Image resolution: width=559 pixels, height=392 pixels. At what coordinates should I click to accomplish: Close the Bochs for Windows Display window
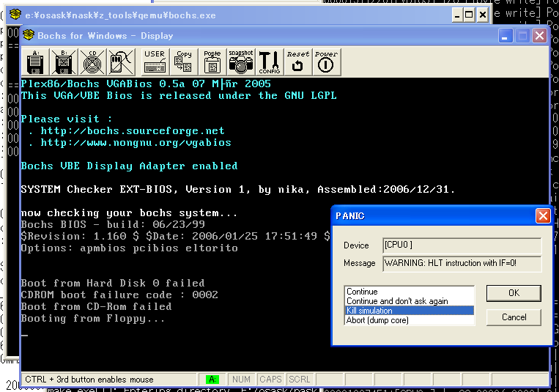tap(539, 36)
